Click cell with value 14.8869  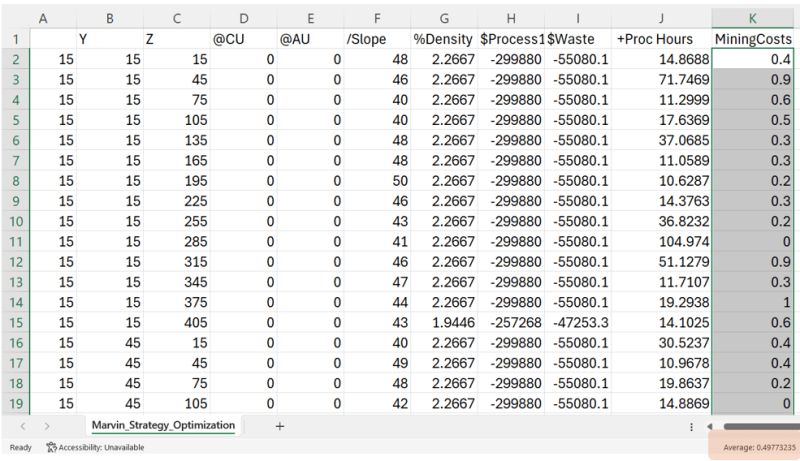[x=661, y=404]
